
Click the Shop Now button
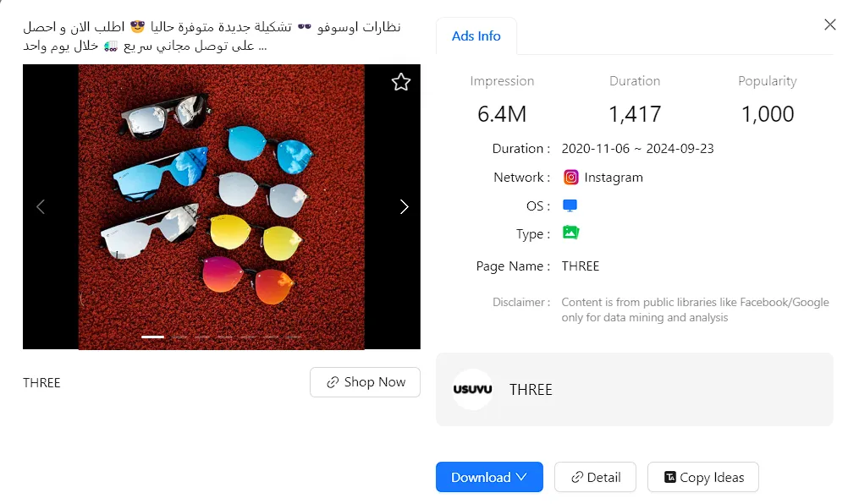pos(365,382)
